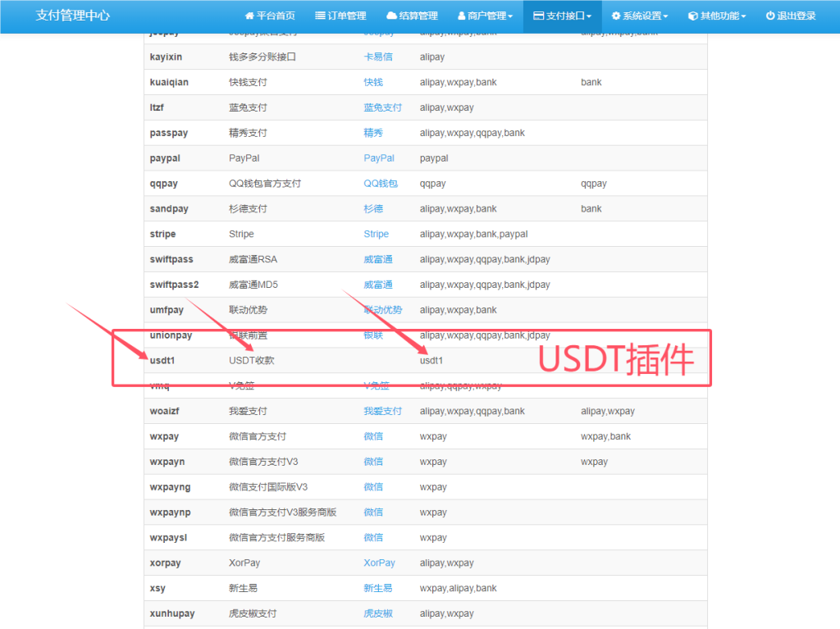Open the 杉德 link in sandpay row
Image resolution: width=840 pixels, height=629 pixels.
tap(373, 208)
